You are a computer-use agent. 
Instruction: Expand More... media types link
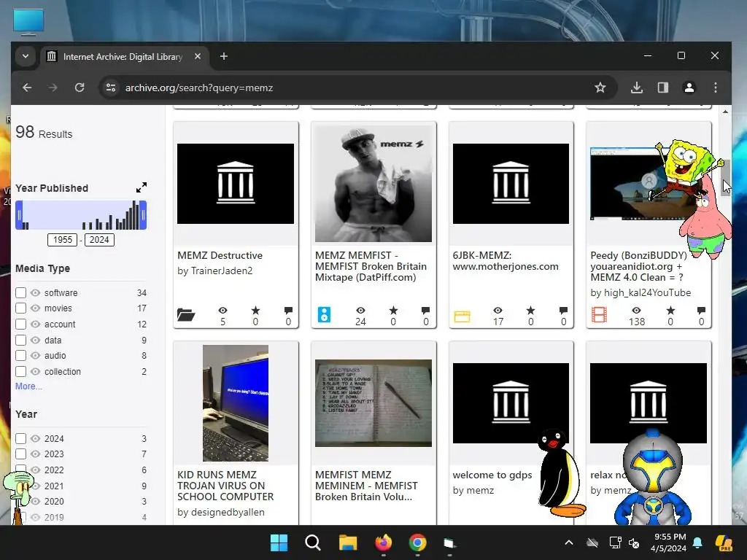[x=28, y=386]
